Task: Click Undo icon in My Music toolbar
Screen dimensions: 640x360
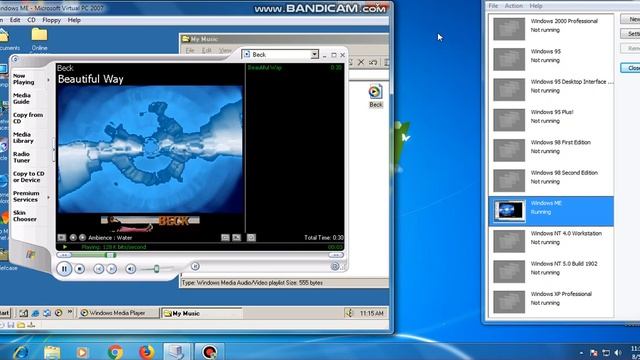Action: click(373, 62)
